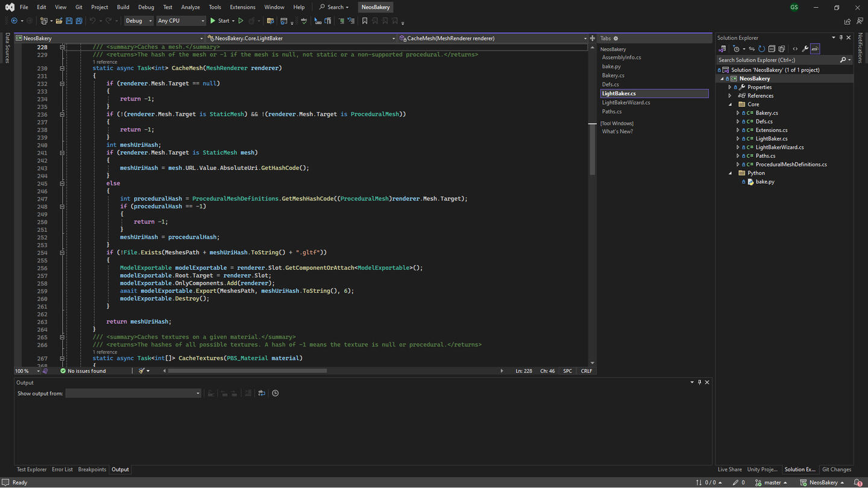Screen dimensions: 868x488
Task: Select Paths.cs in the Tabs list
Action: point(612,111)
